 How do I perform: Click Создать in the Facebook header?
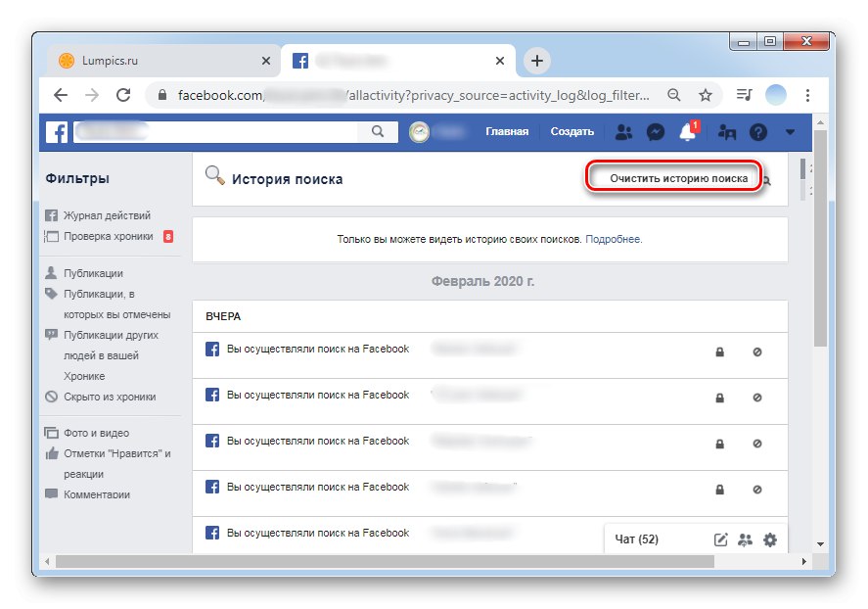point(571,132)
